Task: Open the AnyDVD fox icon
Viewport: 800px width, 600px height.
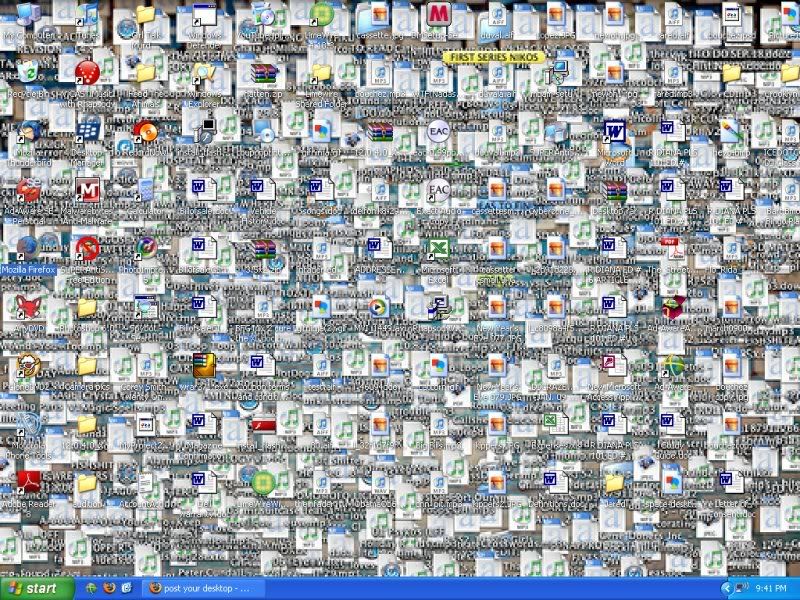Action: [x=27, y=306]
